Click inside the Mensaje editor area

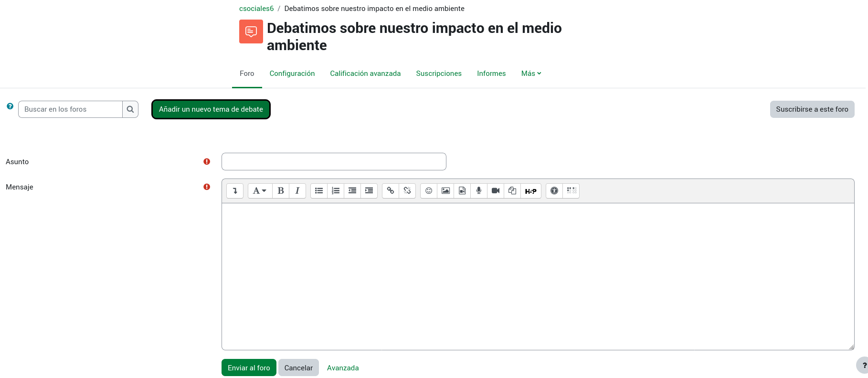[538, 277]
